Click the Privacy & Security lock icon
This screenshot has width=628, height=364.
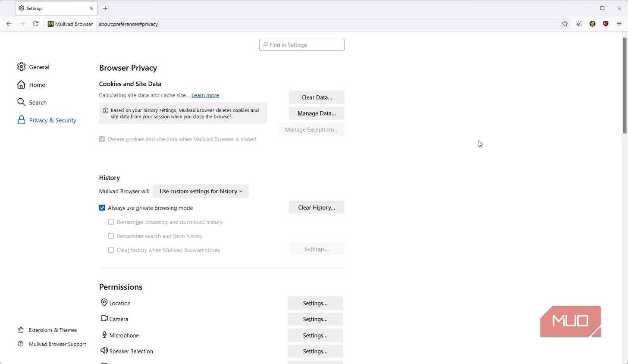(21, 120)
